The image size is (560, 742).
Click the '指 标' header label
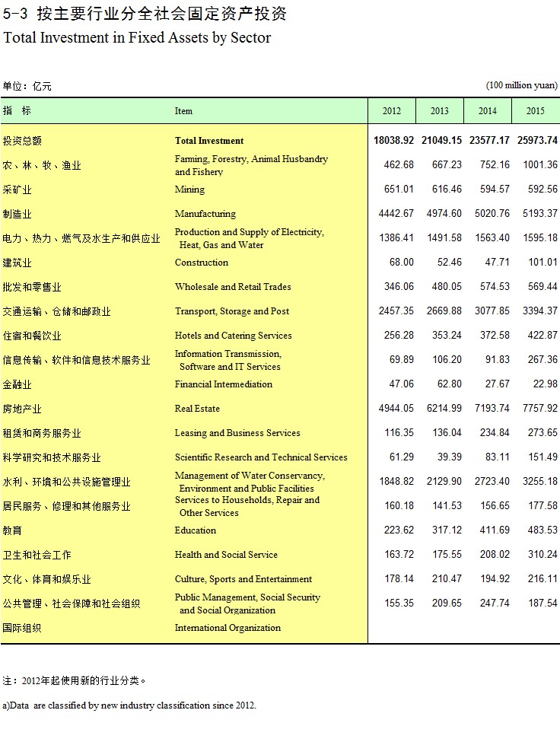click(17, 111)
